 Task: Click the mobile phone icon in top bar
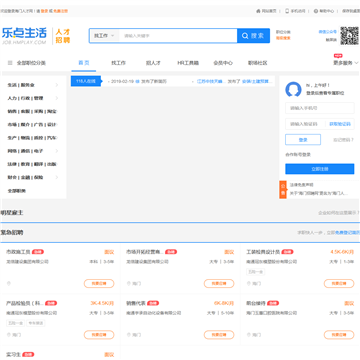pyautogui.click(x=287, y=11)
